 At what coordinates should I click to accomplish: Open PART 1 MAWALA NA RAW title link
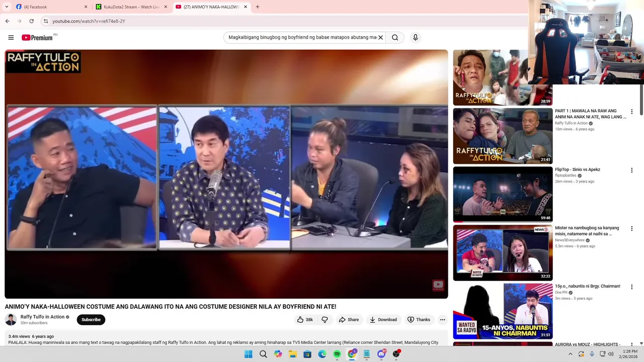tap(591, 114)
